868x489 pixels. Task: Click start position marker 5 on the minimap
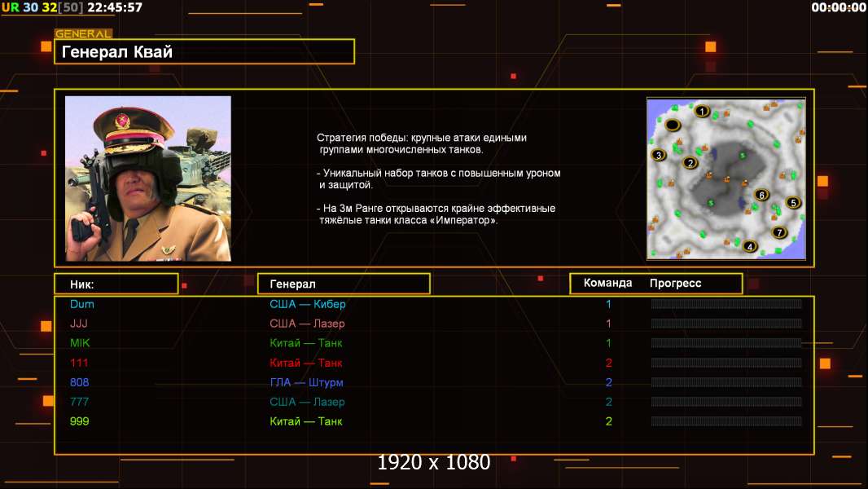792,203
